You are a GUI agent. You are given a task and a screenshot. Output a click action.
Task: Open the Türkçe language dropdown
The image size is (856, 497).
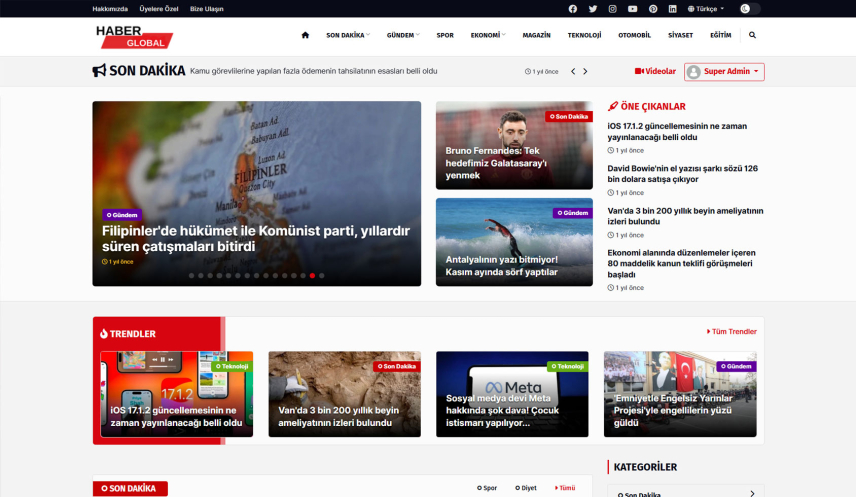(706, 9)
